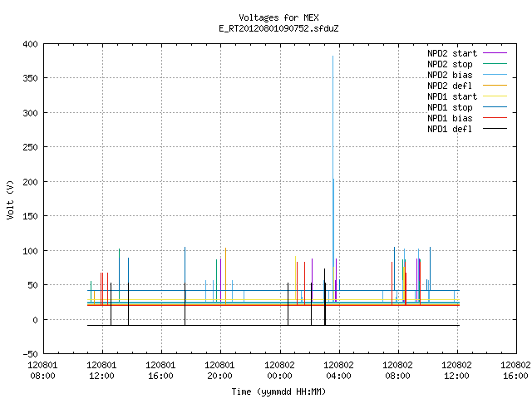Click the x-axis tick '120802 04:00'
This screenshot has height=399, width=532.
(x=338, y=371)
